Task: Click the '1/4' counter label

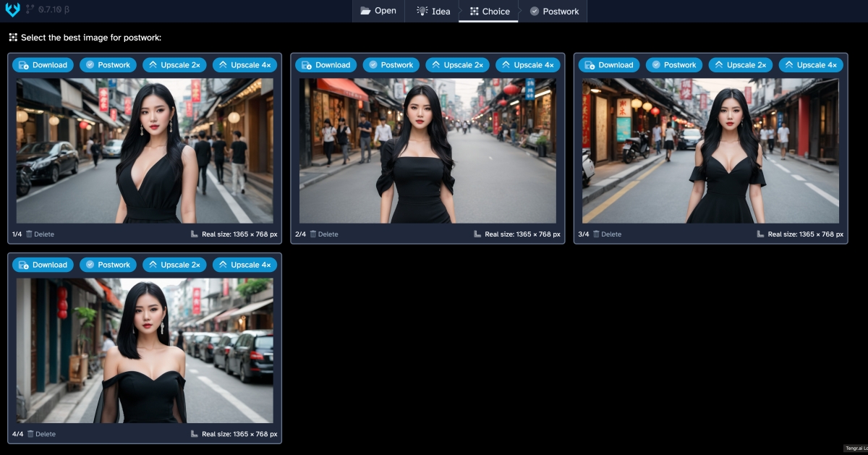Action: pyautogui.click(x=17, y=234)
